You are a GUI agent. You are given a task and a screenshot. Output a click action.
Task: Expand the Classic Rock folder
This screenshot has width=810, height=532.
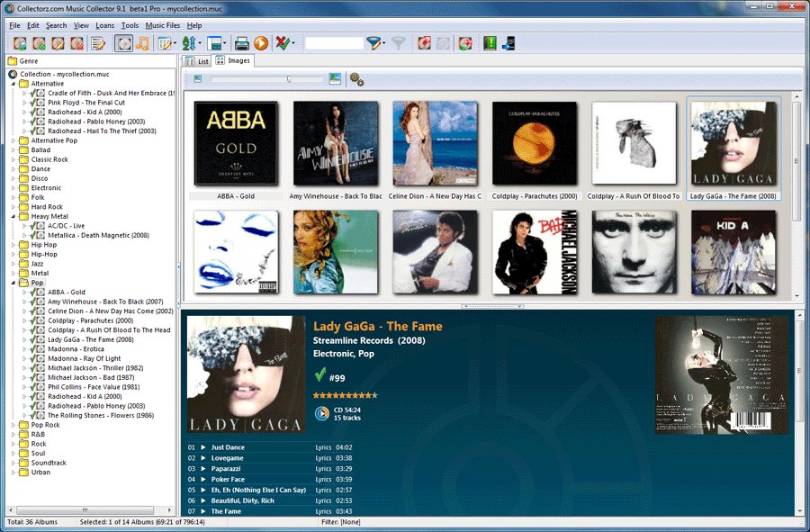(13, 159)
